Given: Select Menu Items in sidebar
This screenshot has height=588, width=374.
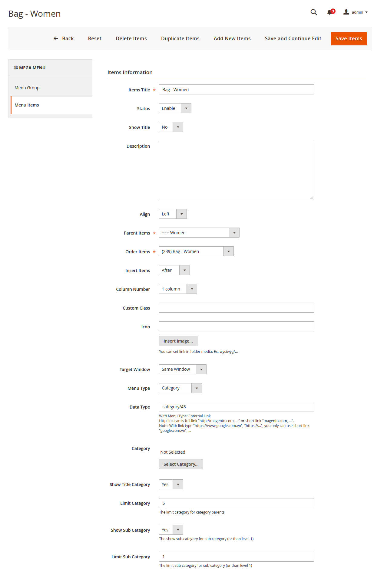Looking at the screenshot, I should point(51,105).
